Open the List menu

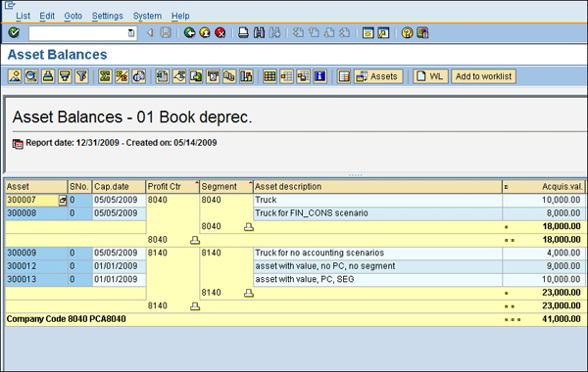tap(23, 16)
